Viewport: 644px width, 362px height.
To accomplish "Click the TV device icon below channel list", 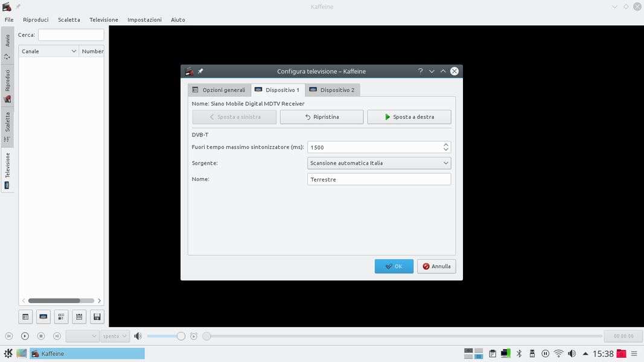I will [x=43, y=316].
